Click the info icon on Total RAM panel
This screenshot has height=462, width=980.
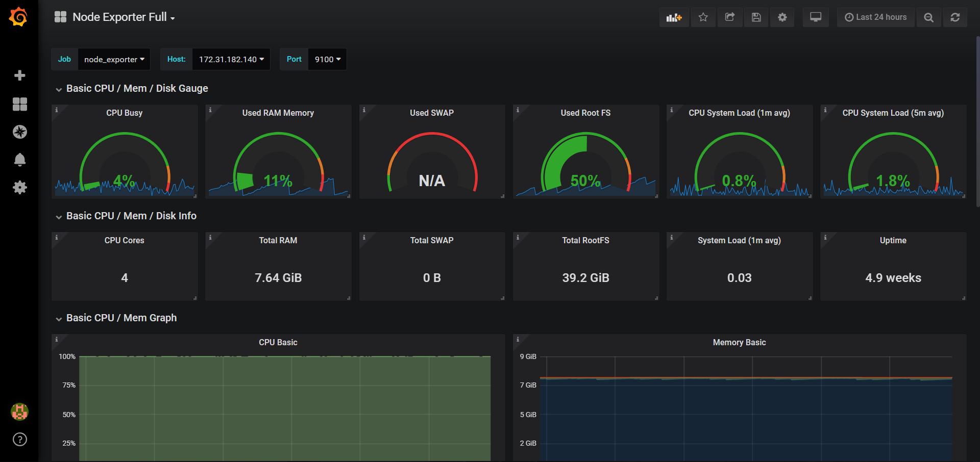[210, 237]
